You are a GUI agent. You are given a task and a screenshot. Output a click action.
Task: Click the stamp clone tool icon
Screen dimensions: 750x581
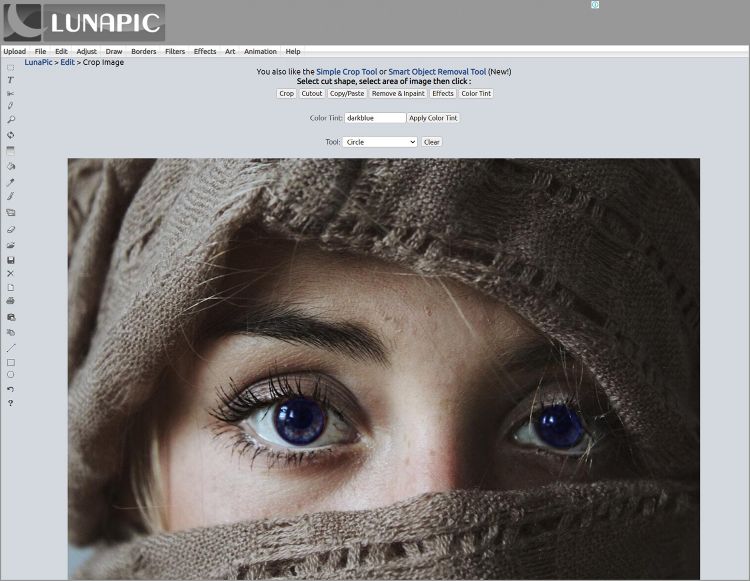pyautogui.click(x=11, y=332)
